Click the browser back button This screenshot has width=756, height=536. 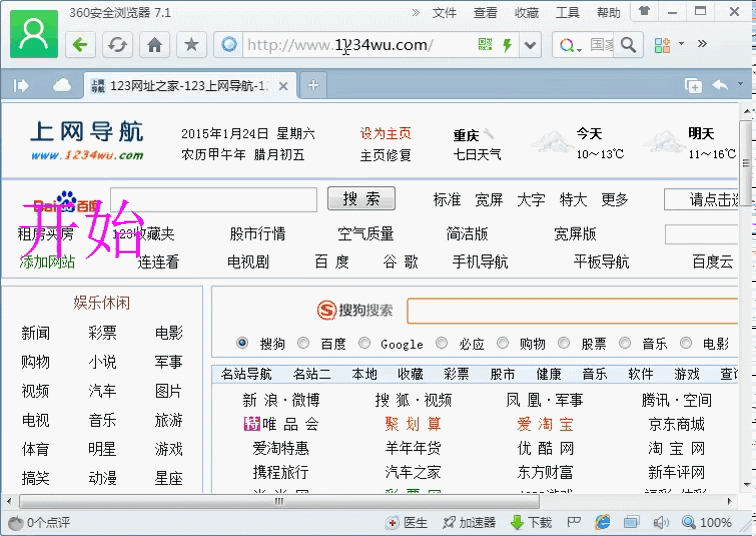coord(81,45)
